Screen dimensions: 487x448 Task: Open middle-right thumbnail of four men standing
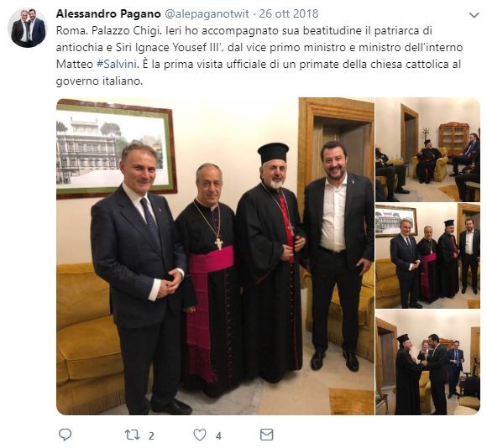coord(427,256)
